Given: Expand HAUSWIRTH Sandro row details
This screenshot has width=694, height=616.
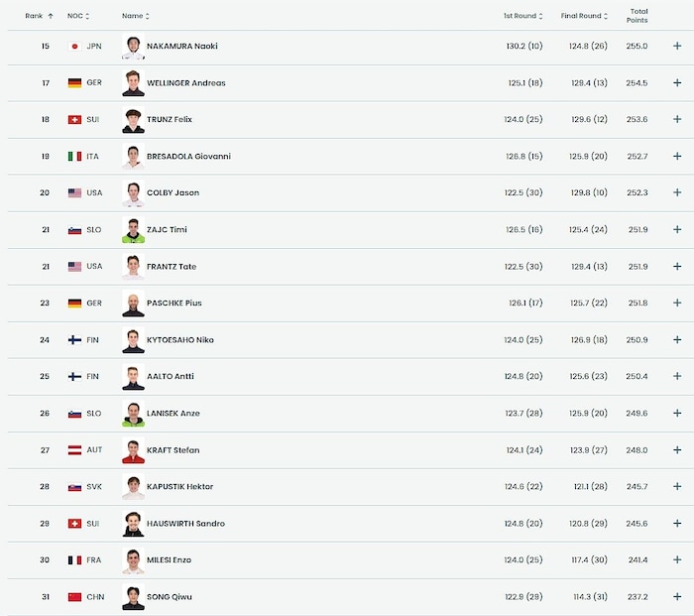Looking at the screenshot, I should 677,524.
